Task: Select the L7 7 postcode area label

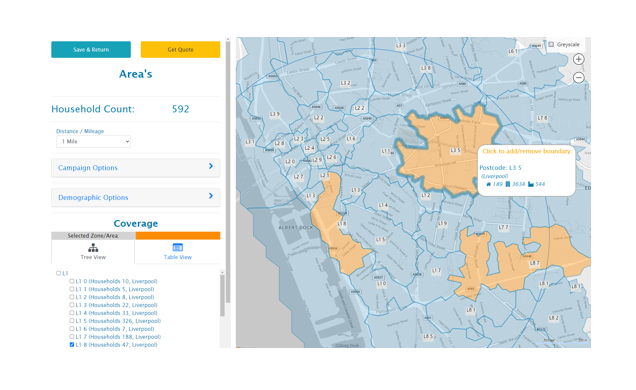Action: pos(503,227)
